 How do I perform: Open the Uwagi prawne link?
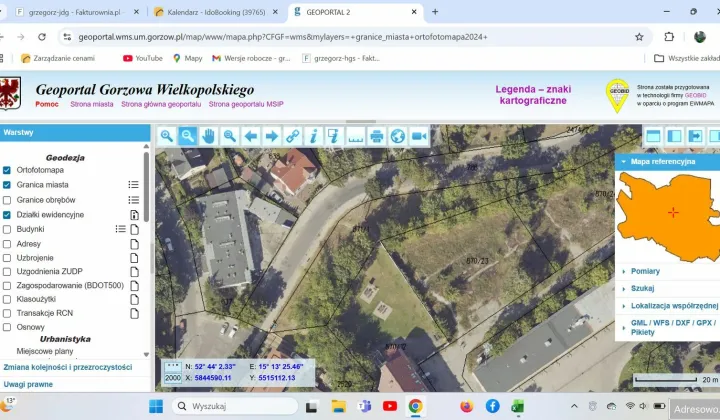pos(28,384)
